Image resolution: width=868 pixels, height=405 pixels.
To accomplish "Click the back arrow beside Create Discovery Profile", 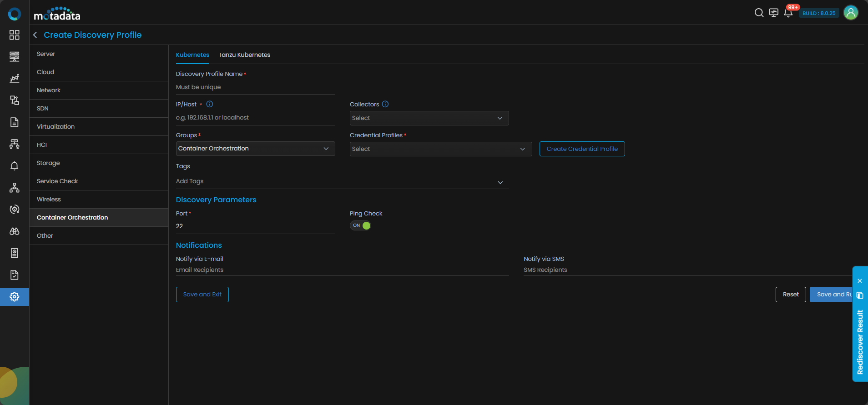I will pyautogui.click(x=35, y=35).
